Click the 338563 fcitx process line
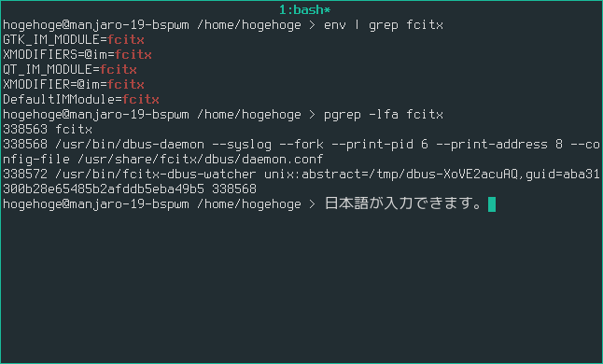 click(x=48, y=129)
